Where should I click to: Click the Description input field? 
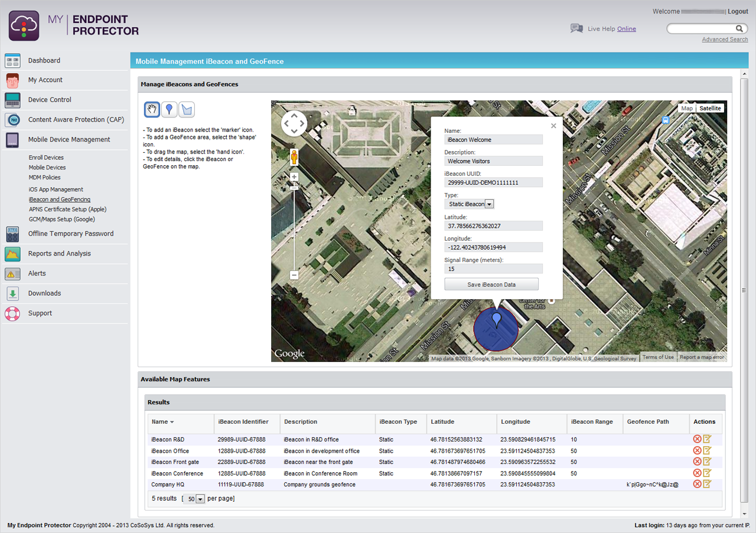pyautogui.click(x=493, y=161)
